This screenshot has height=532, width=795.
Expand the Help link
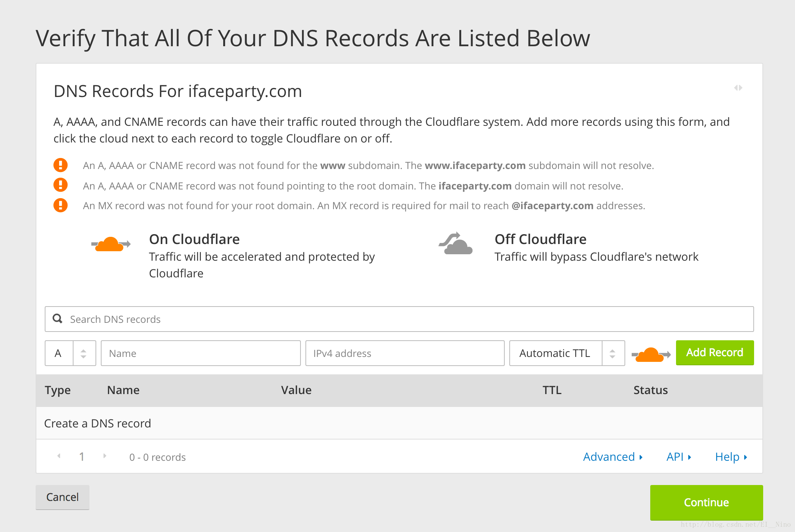click(731, 457)
